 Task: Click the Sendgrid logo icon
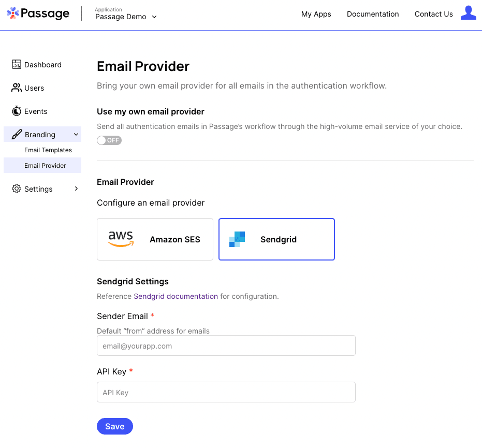(237, 239)
